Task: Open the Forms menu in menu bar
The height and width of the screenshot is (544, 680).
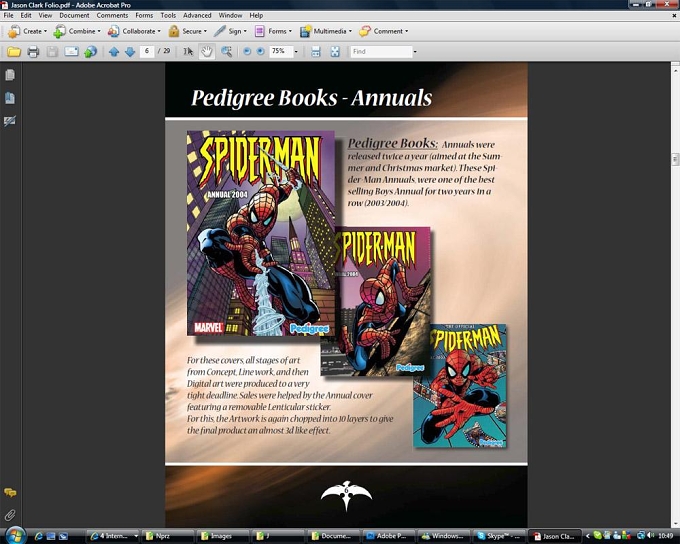Action: tap(144, 15)
